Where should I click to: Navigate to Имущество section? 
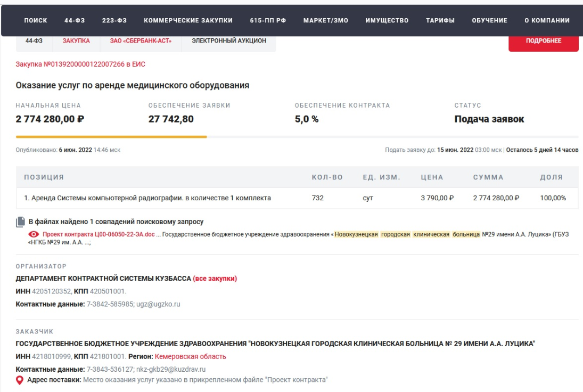[387, 20]
